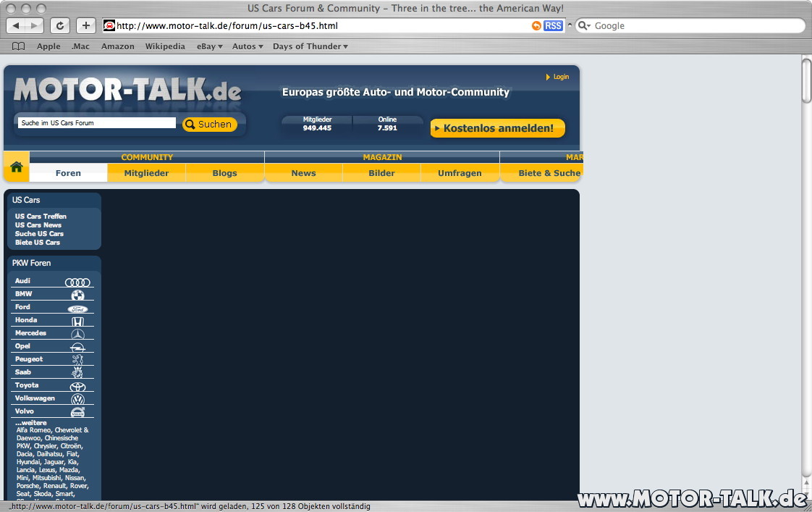Open the Porsche forum link
The image size is (812, 512).
[28, 486]
